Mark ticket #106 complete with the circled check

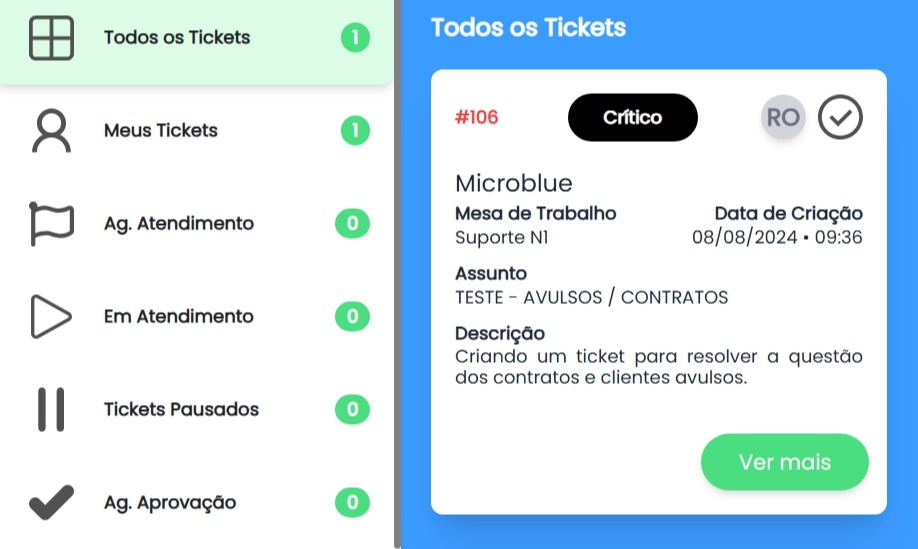pyautogui.click(x=840, y=118)
